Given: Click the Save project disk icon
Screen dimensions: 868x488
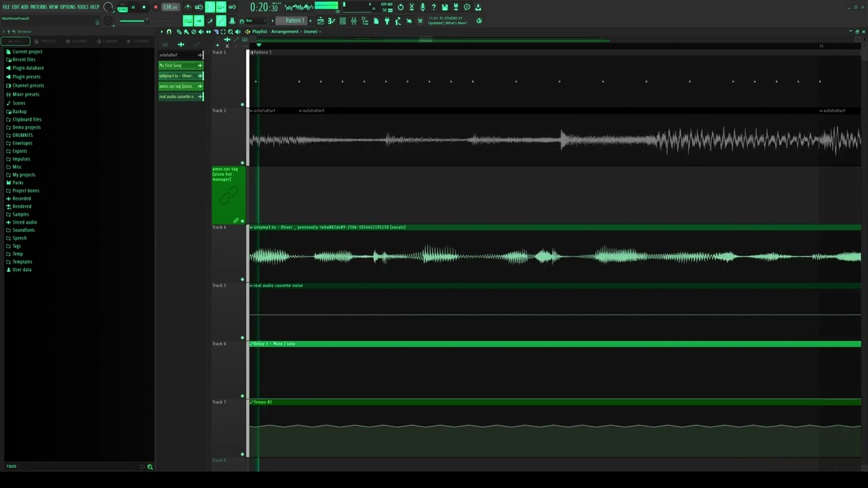Looking at the screenshot, I should click(445, 7).
